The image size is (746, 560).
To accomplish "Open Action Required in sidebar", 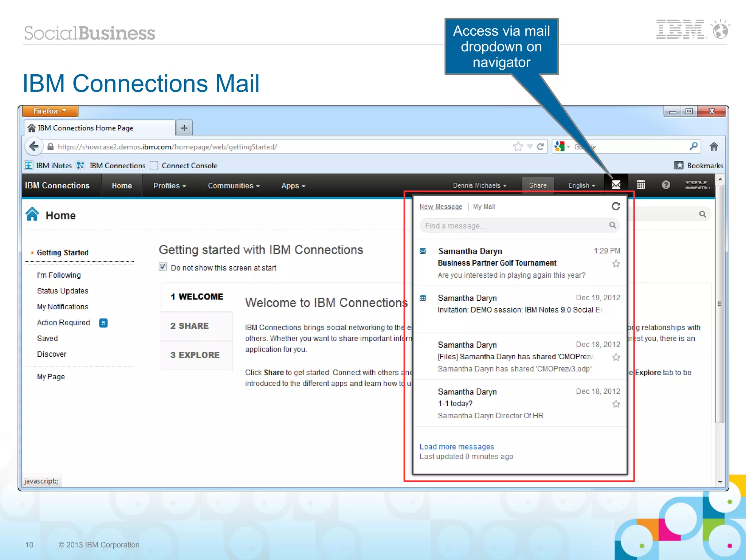I will [63, 322].
